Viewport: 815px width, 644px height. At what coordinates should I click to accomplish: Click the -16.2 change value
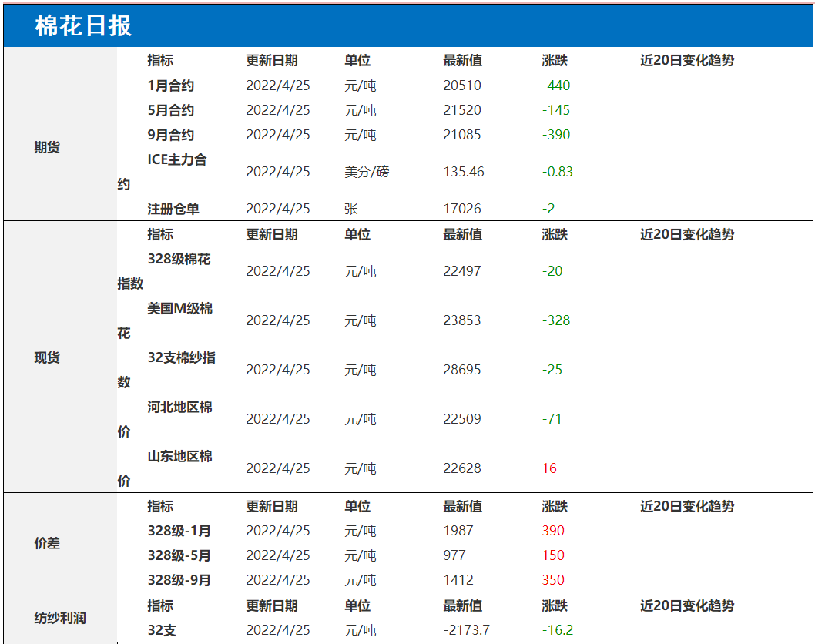[557, 630]
